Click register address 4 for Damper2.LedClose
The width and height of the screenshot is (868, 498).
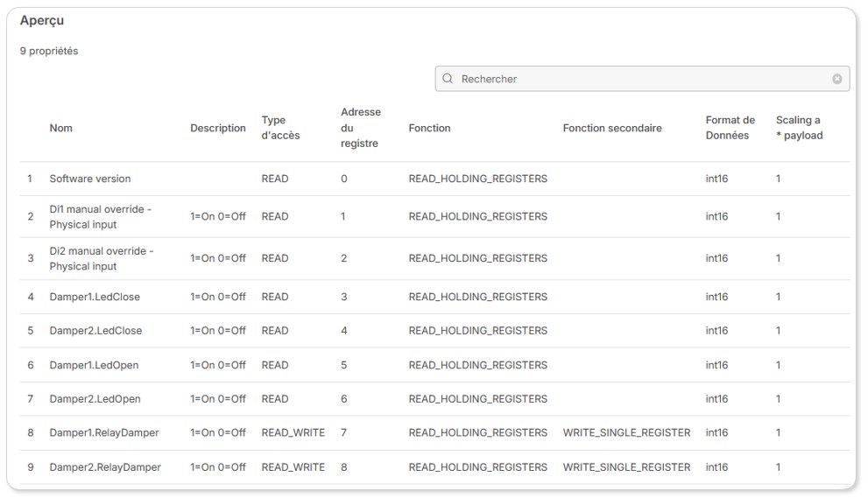343,331
